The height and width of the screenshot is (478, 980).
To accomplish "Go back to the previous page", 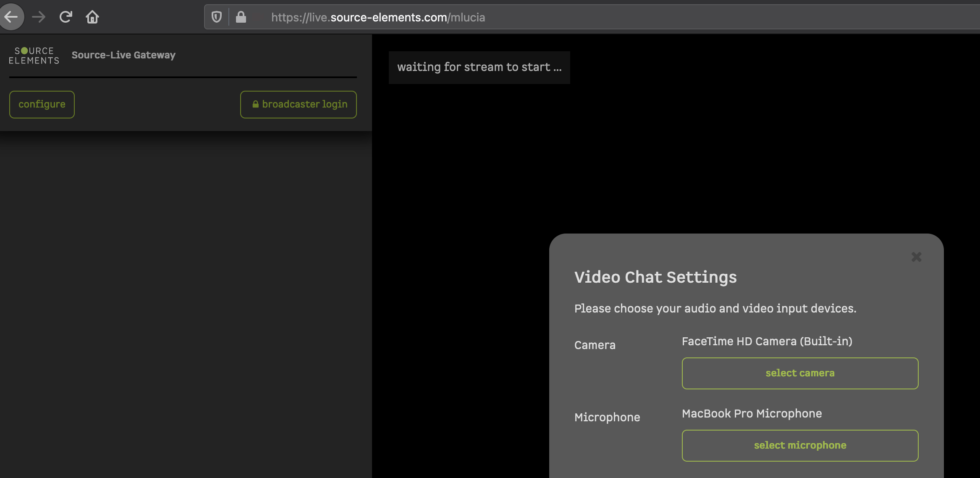I will click(11, 17).
